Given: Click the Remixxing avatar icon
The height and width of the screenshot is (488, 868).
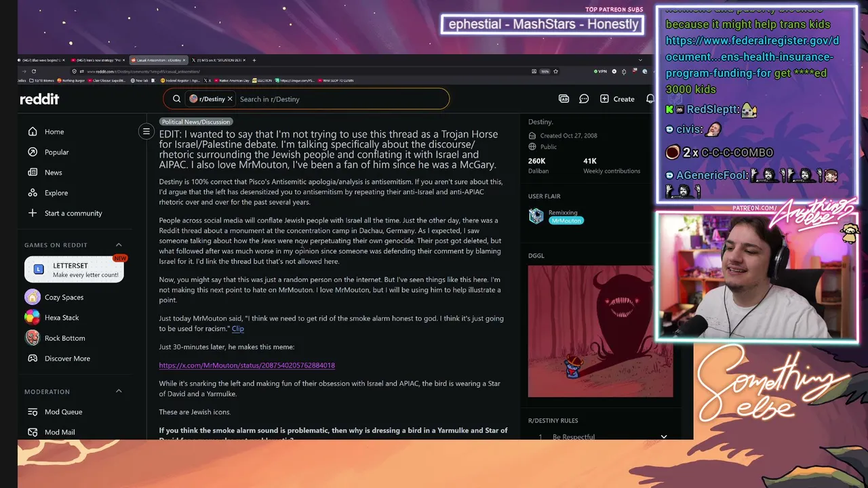Looking at the screenshot, I should (536, 216).
